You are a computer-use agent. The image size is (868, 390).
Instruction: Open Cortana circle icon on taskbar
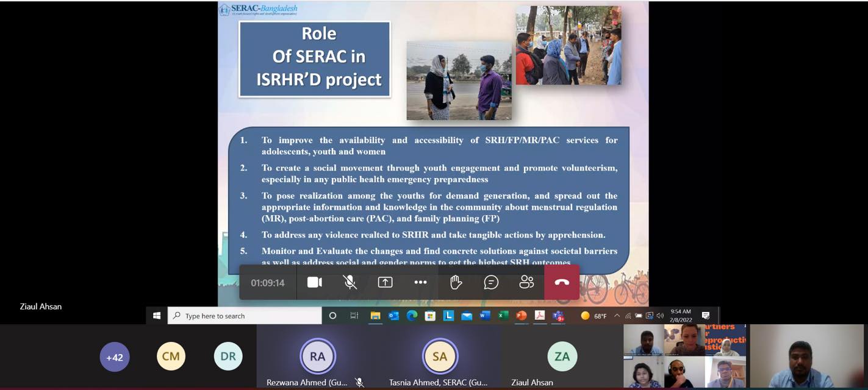[x=332, y=316]
